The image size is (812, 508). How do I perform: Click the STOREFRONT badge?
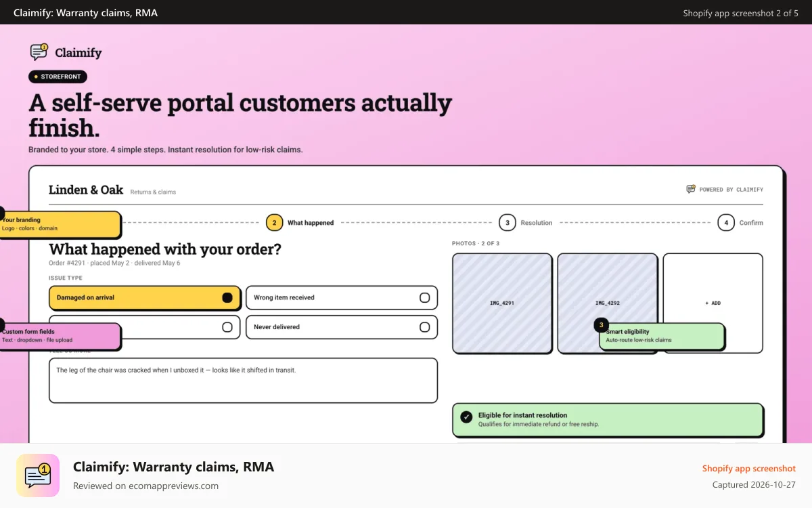pyautogui.click(x=58, y=77)
